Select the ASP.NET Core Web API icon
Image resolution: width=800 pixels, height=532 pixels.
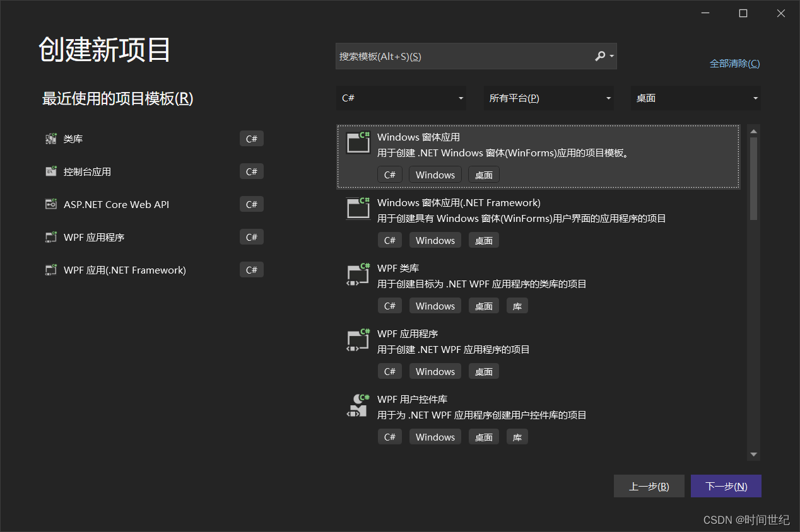(50, 204)
